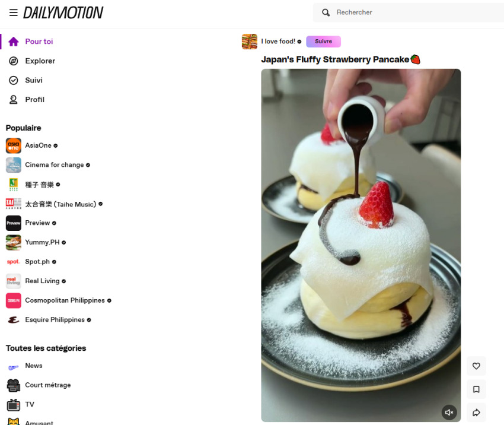Unmute the video sound
504x425 pixels.
[x=449, y=412]
